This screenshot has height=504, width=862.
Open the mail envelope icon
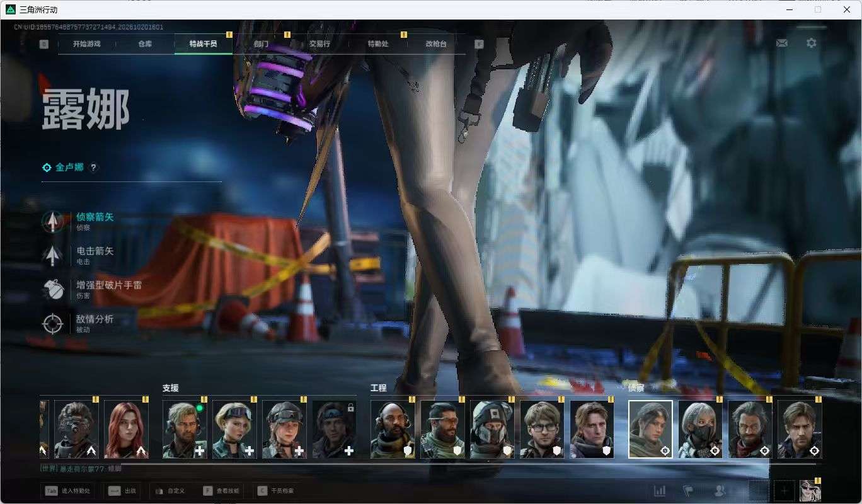click(x=781, y=43)
